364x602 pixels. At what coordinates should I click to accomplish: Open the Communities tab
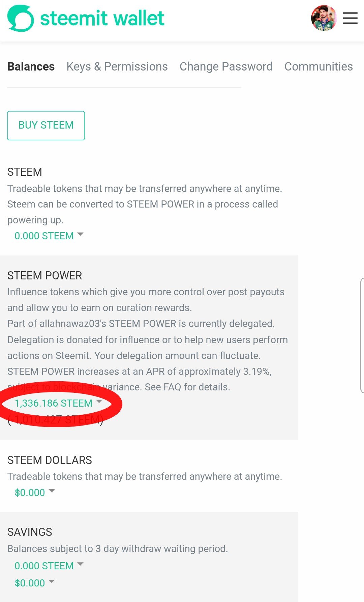coord(318,66)
